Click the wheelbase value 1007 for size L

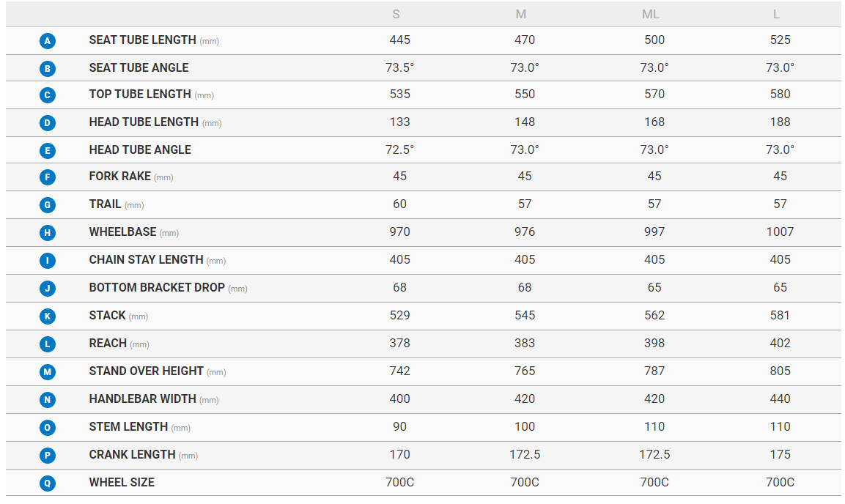(x=780, y=232)
